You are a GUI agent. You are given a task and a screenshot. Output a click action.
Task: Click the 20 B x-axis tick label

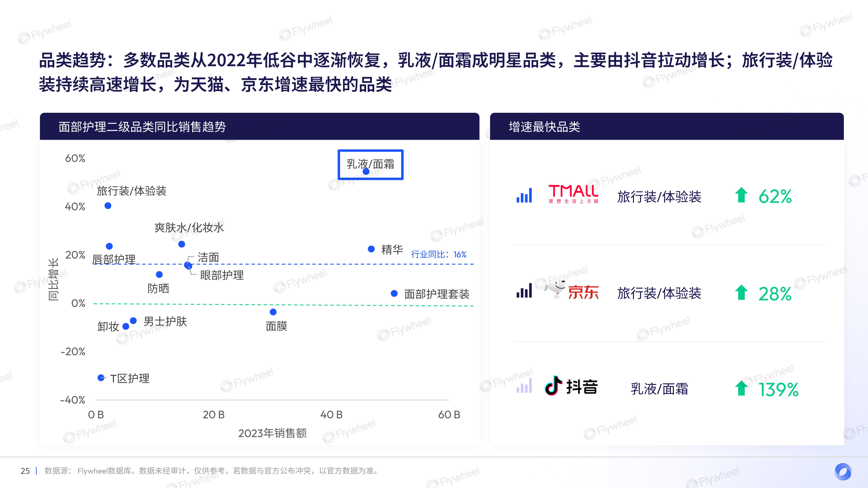click(x=213, y=415)
